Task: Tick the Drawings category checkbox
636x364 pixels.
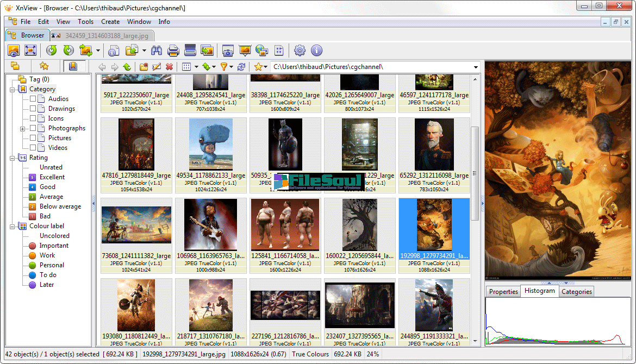Action: pos(33,109)
